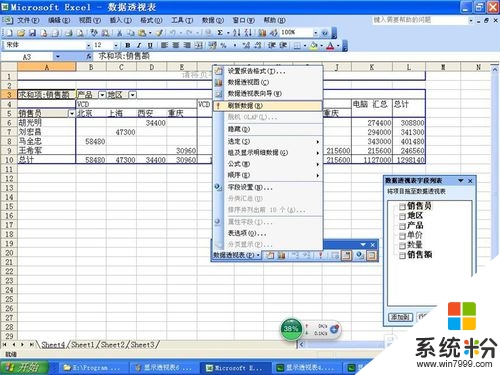Toggle Bold formatting button
The image size is (500, 375).
coord(128,45)
